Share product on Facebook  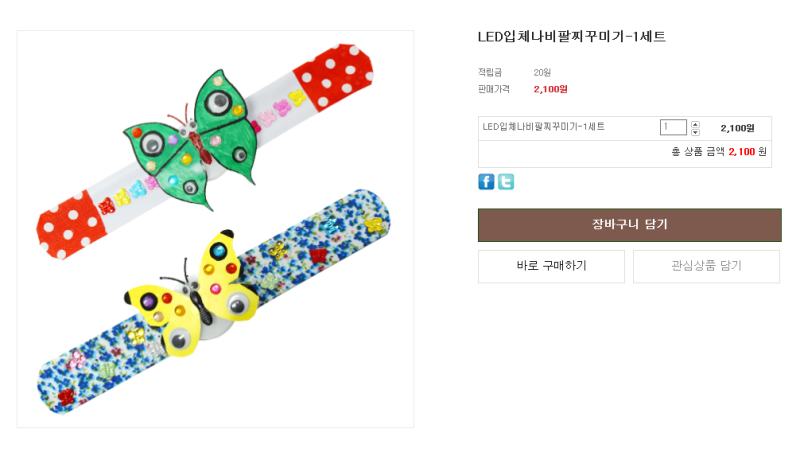tap(486, 182)
